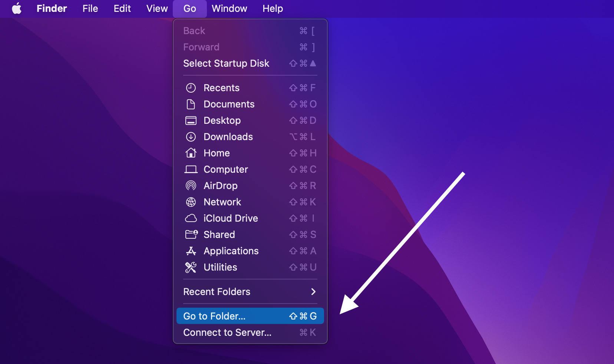Click the Computer laptop icon

coord(191,169)
